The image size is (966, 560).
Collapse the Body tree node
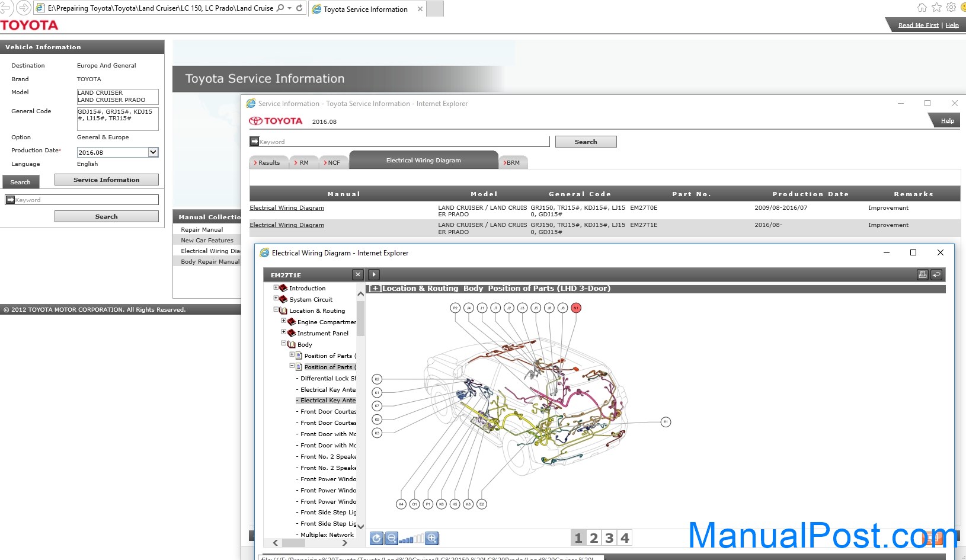click(283, 343)
